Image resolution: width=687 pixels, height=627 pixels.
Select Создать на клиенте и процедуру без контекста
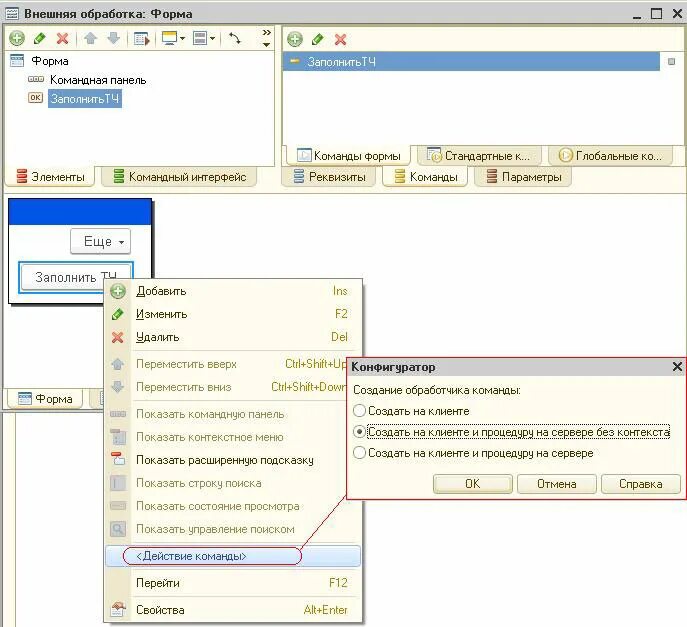coord(359,432)
